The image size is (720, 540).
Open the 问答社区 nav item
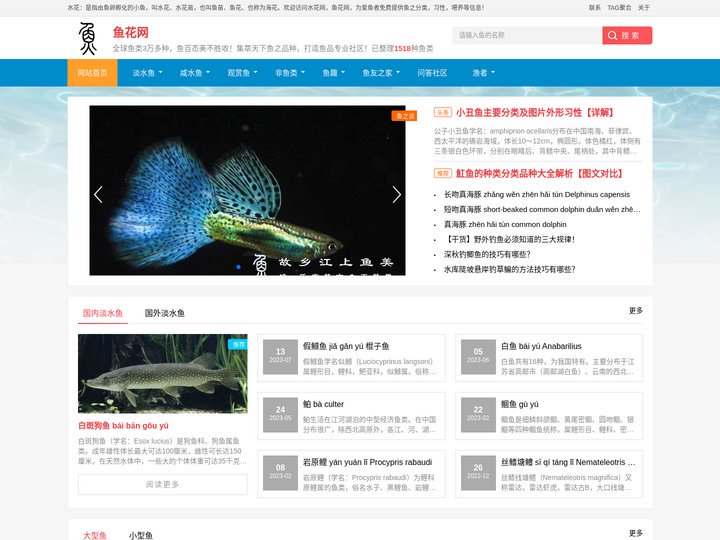[432, 73]
